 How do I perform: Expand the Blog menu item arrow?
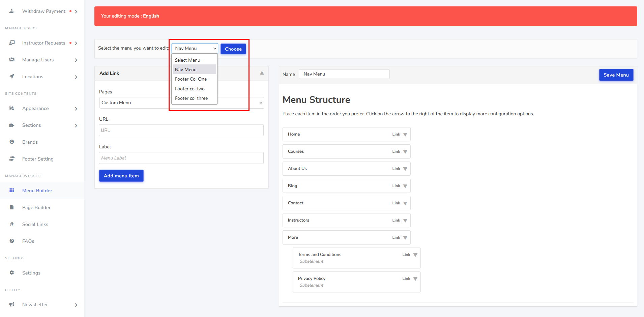click(405, 186)
